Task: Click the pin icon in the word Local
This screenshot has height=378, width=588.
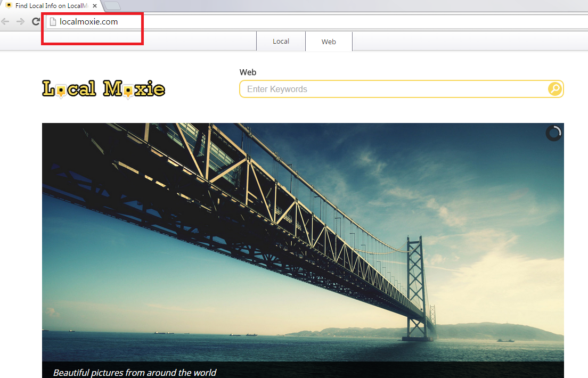Action: pos(61,92)
